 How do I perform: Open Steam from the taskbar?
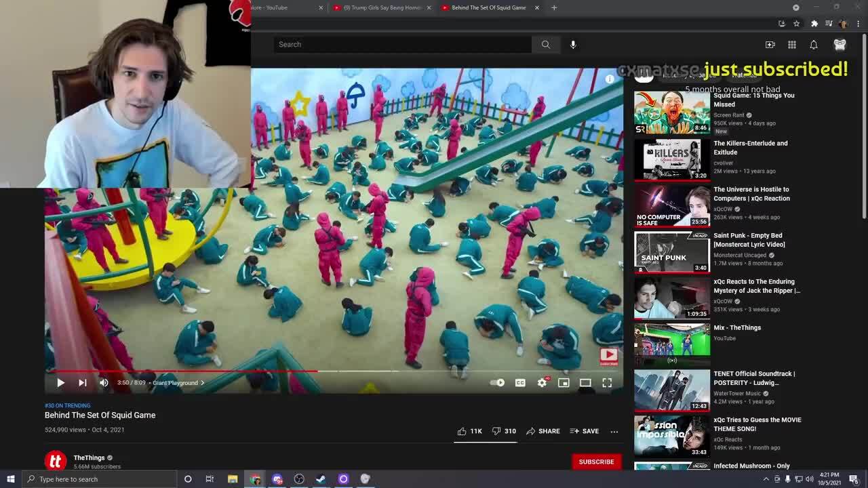point(321,479)
